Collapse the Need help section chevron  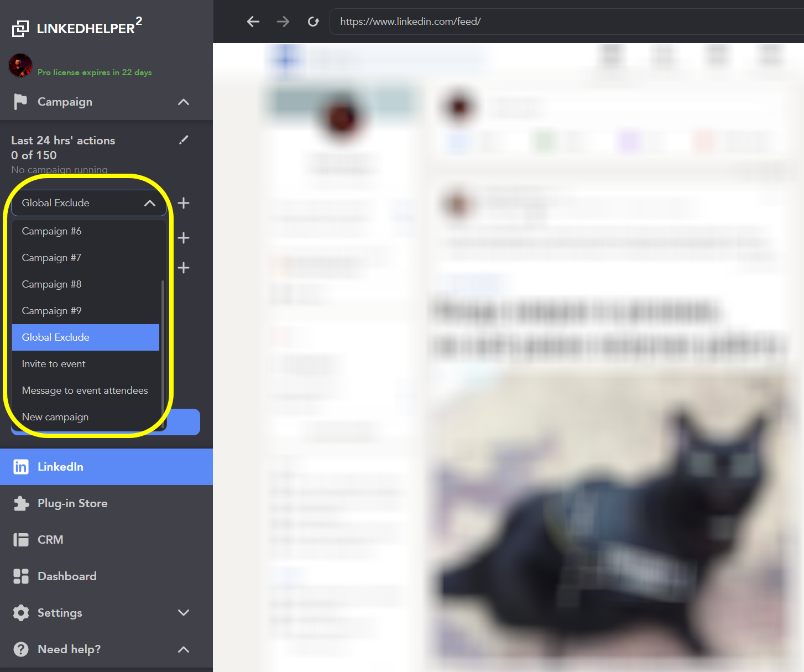pyautogui.click(x=184, y=649)
